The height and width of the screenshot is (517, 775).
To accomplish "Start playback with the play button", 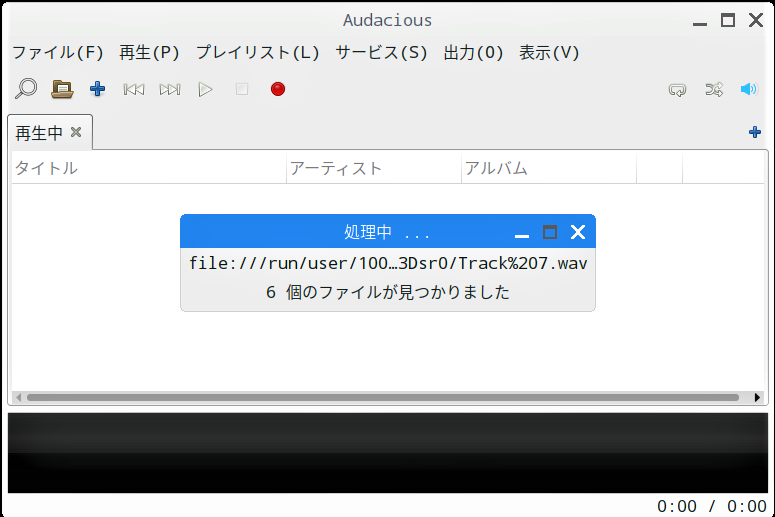I will [206, 89].
